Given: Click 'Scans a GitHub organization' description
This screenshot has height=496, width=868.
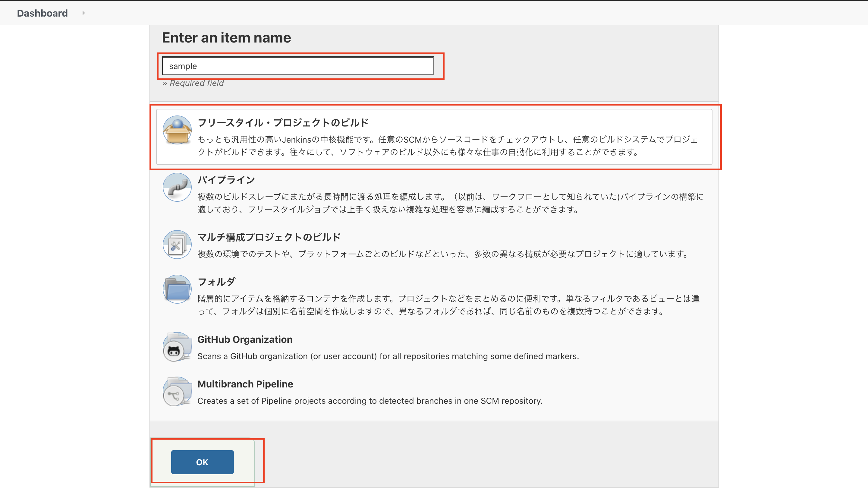Looking at the screenshot, I should (388, 356).
